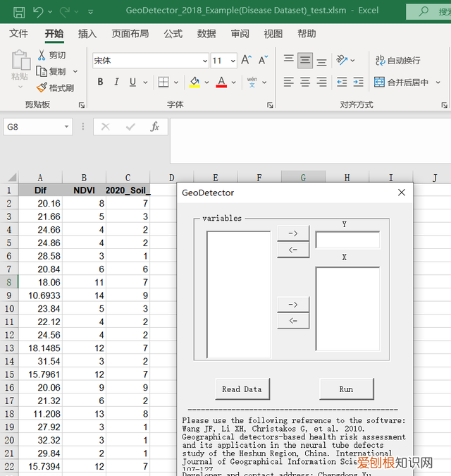Click the Merge and Center icon

(x=379, y=83)
